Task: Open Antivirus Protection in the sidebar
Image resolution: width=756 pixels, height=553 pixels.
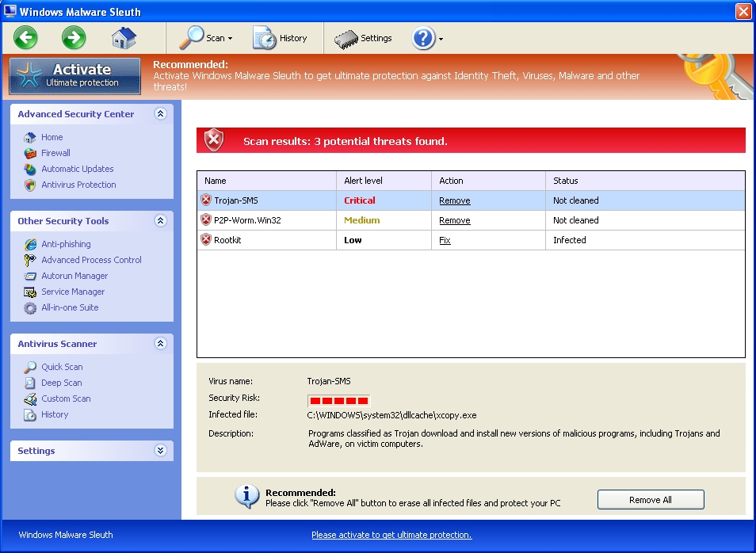Action: (78, 185)
